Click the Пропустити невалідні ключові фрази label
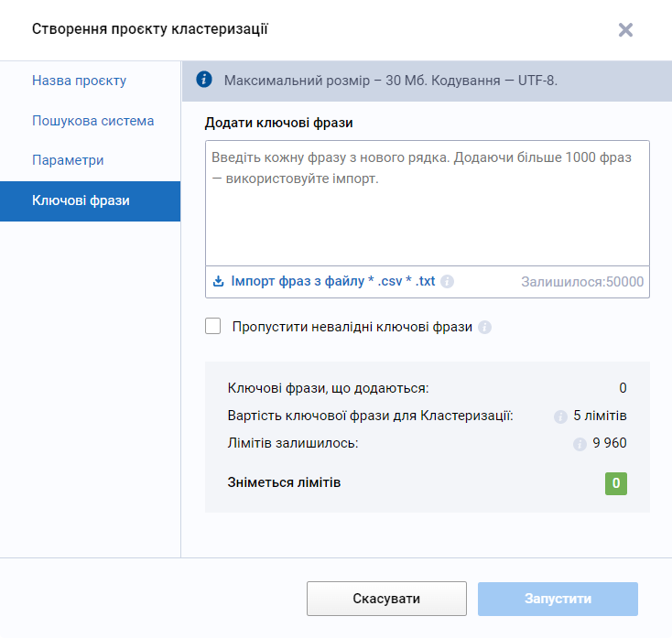 coord(352,327)
